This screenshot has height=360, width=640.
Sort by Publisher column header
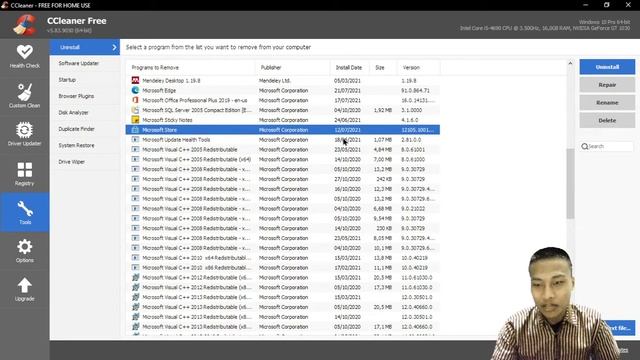pyautogui.click(x=293, y=68)
